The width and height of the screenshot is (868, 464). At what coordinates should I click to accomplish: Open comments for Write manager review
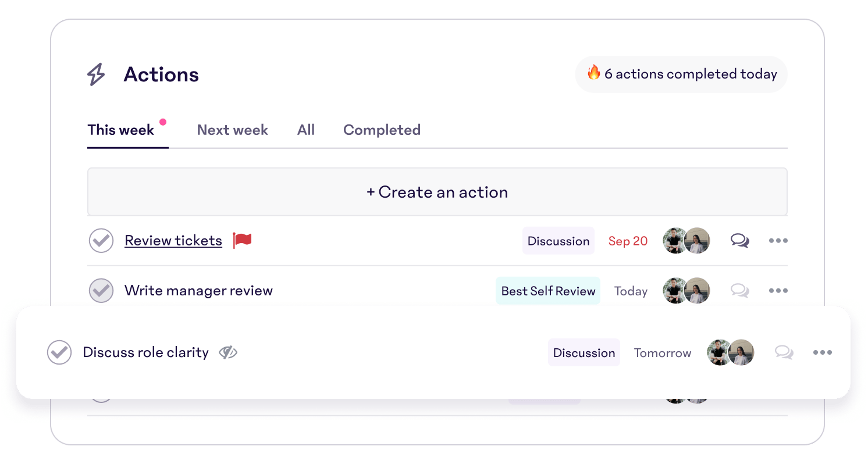click(739, 291)
